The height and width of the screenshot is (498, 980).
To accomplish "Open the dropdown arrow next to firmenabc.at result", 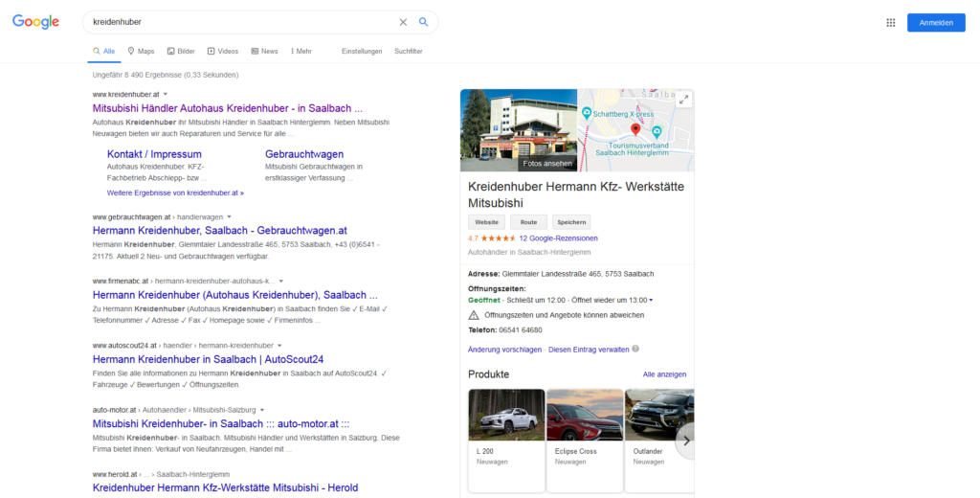I will point(281,281).
